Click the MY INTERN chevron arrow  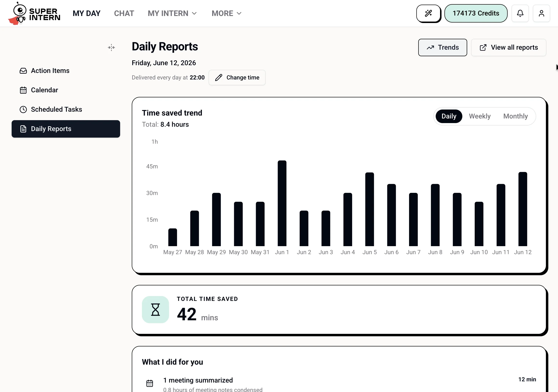pyautogui.click(x=194, y=13)
